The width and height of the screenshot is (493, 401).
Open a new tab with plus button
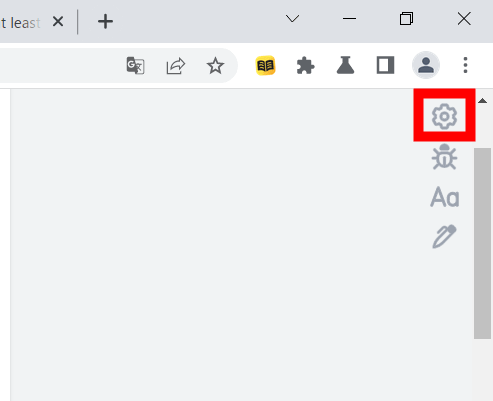[105, 22]
